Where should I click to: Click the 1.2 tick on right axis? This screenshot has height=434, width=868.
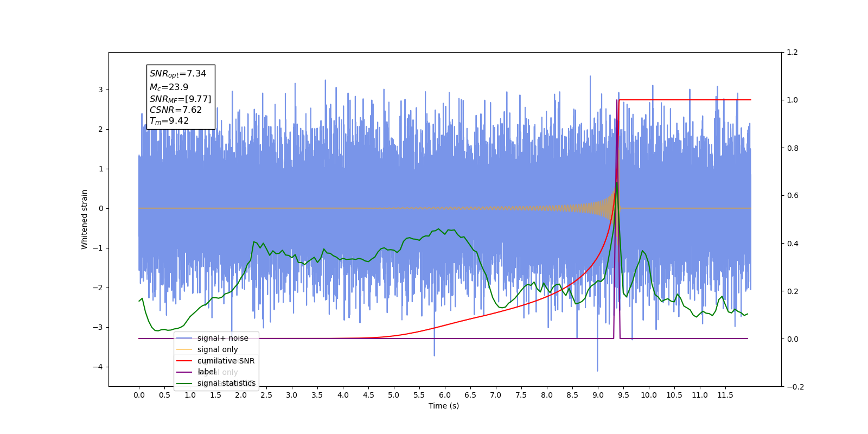click(x=792, y=53)
